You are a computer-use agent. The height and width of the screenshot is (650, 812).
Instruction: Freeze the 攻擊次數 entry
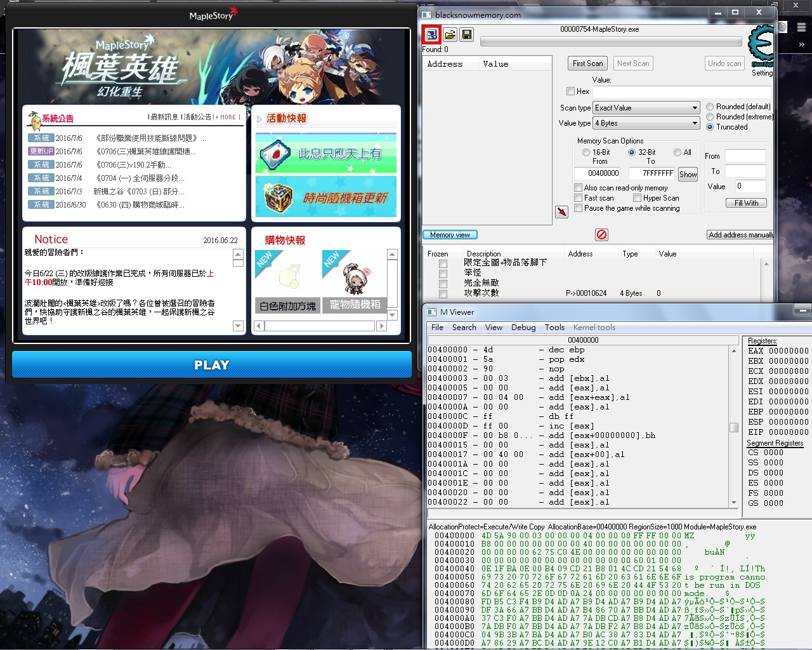(x=443, y=294)
